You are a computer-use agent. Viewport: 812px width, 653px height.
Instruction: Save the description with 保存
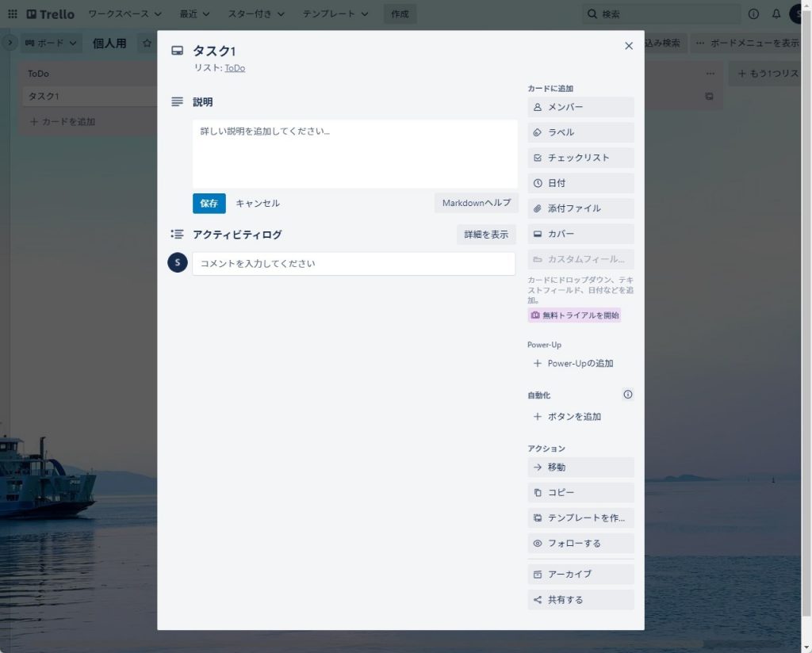pyautogui.click(x=209, y=204)
